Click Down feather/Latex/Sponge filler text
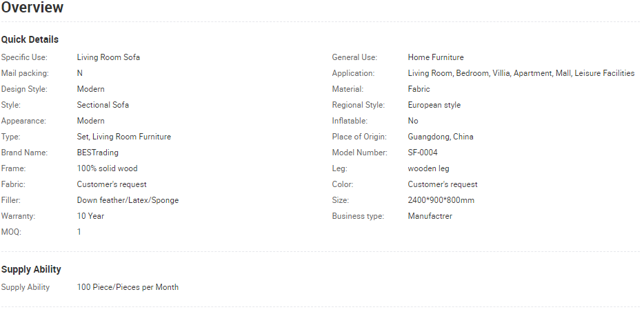This screenshot has height=312, width=644. coord(128,200)
